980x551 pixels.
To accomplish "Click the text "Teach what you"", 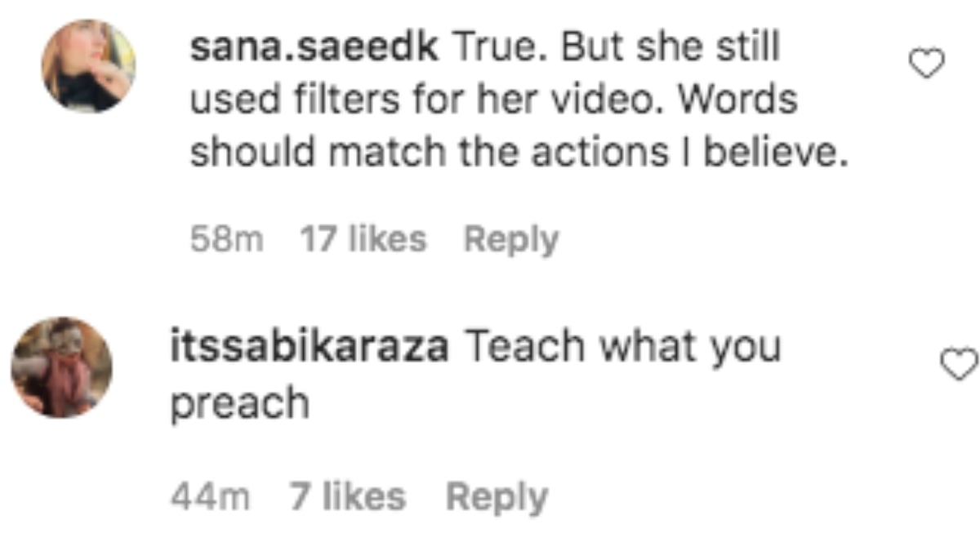I will point(622,348).
